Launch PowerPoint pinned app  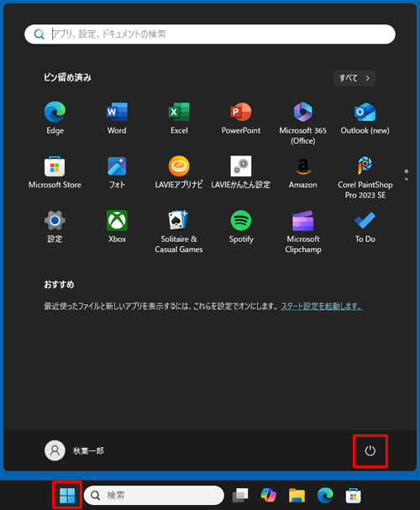(x=241, y=118)
